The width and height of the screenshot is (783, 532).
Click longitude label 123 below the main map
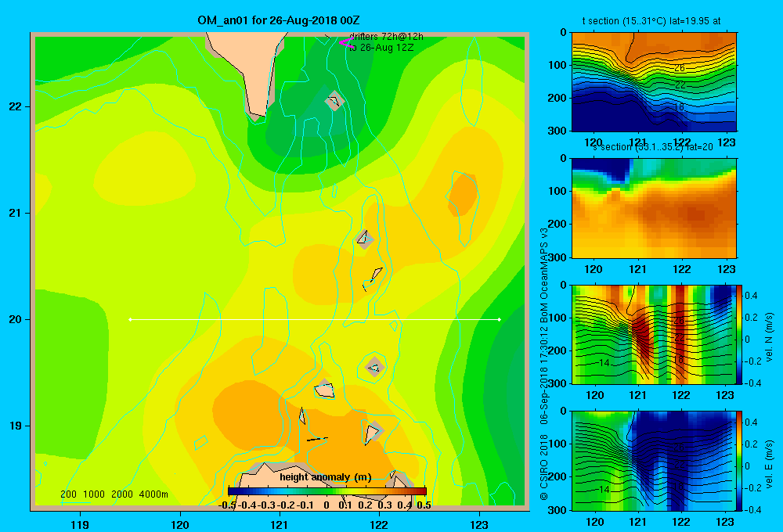point(479,524)
